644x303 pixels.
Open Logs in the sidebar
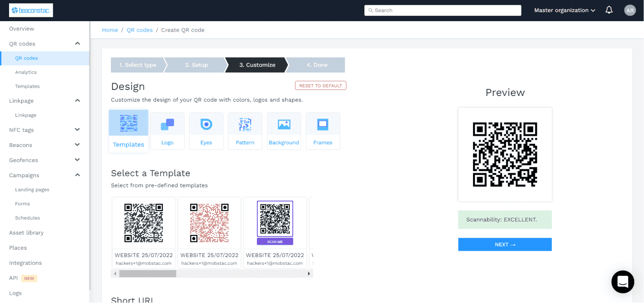15,293
